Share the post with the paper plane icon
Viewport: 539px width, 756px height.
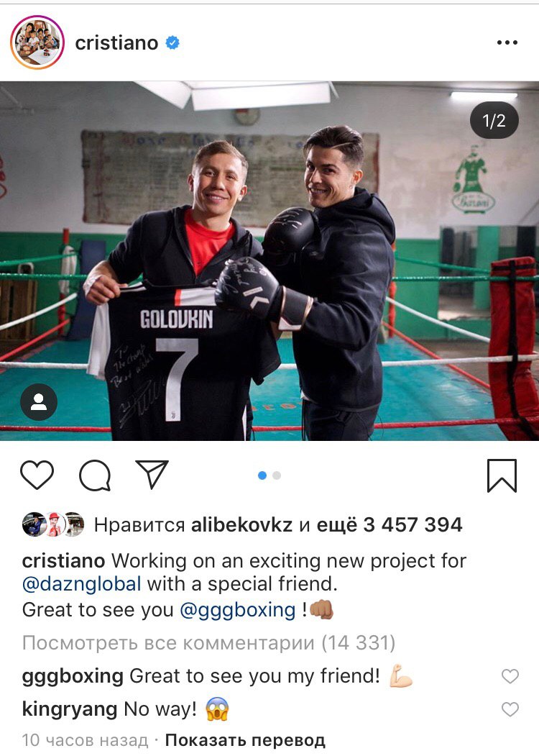(x=152, y=475)
